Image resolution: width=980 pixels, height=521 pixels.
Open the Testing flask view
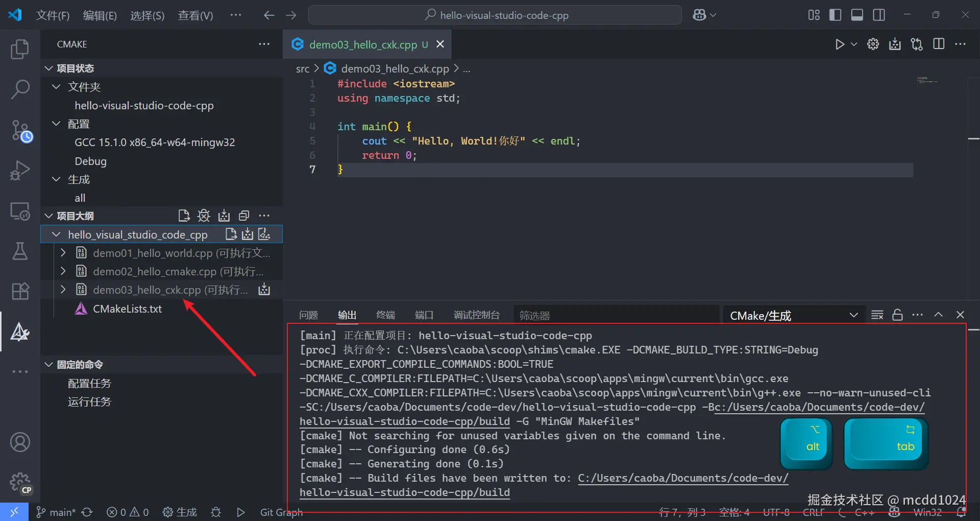[x=20, y=251]
